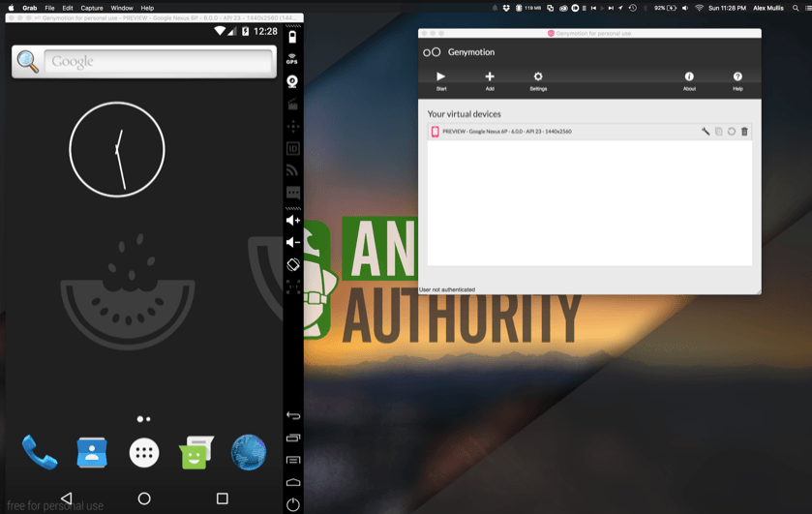The image size is (812, 514).
Task: Open Genymotion Help
Action: [x=737, y=80]
